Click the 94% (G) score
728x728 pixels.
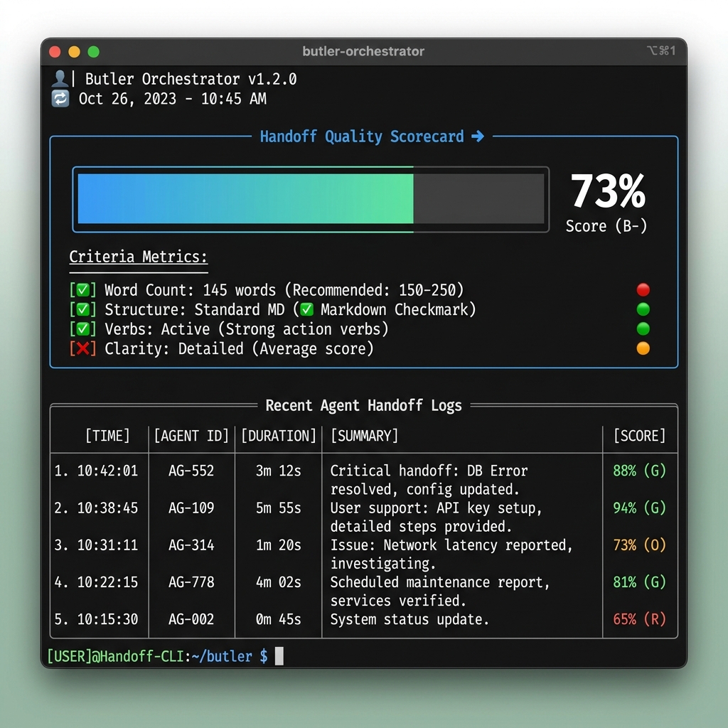(639, 508)
